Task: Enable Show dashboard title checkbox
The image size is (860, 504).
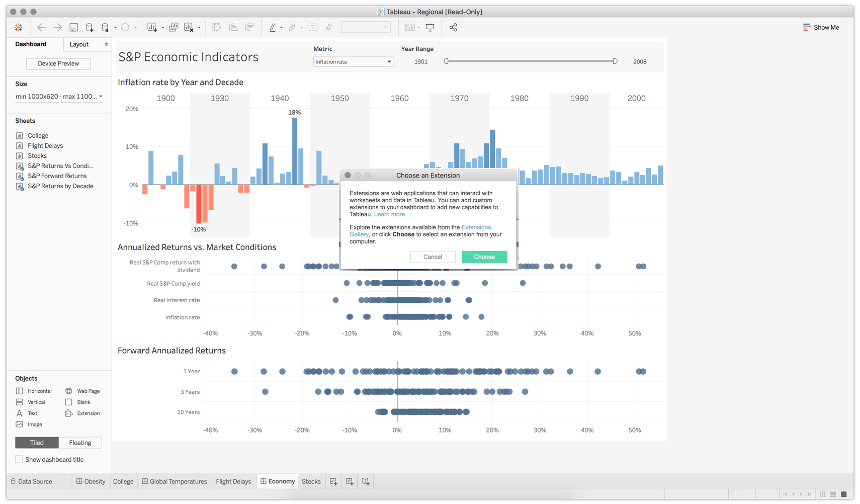Action: 19,459
